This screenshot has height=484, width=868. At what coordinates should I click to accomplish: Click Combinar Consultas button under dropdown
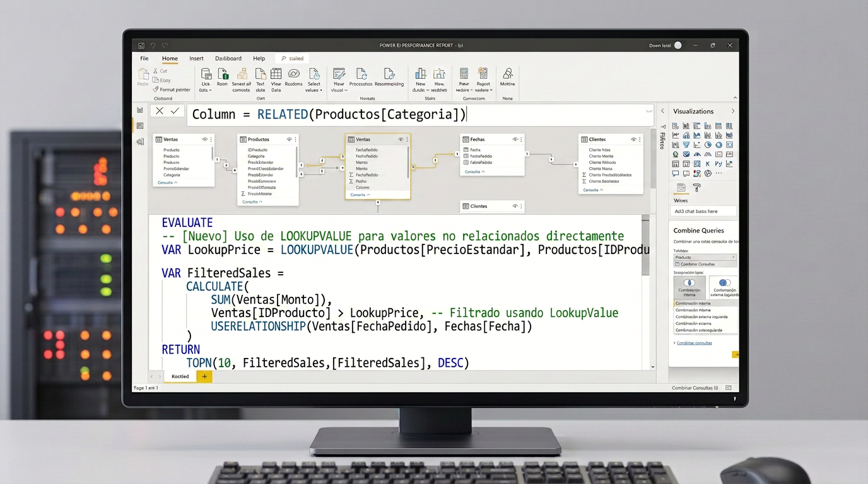[705, 264]
